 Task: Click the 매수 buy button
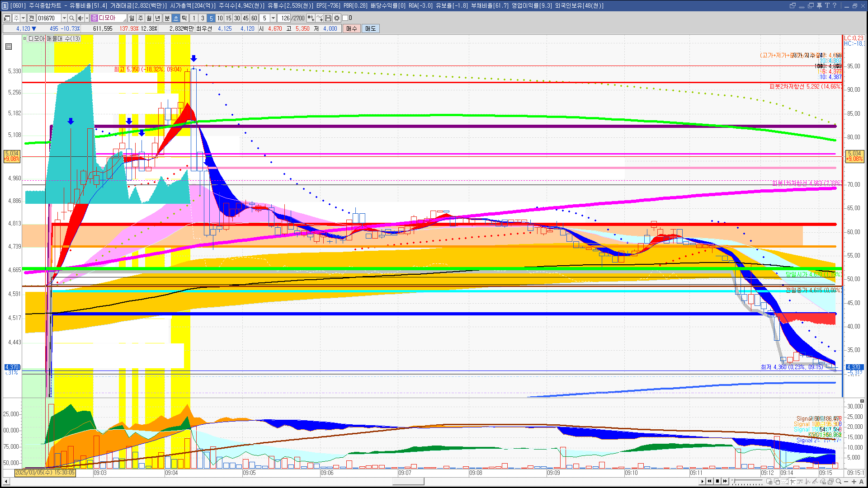[x=352, y=28]
